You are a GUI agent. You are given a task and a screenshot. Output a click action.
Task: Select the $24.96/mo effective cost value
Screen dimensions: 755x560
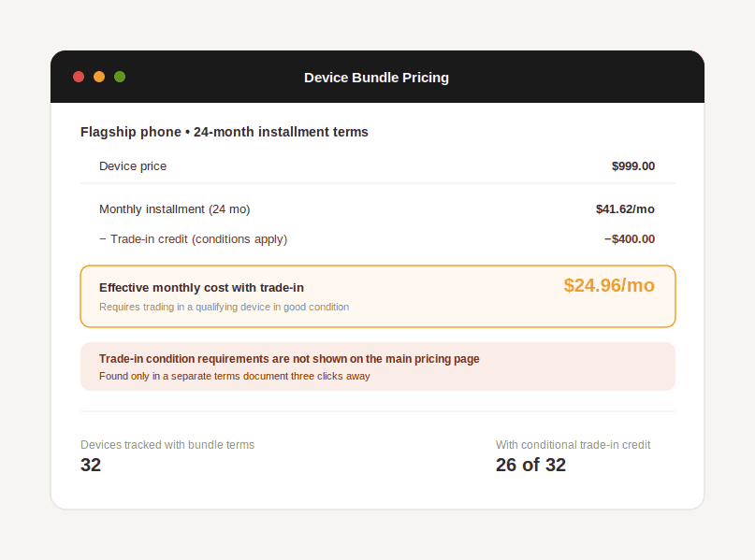609,286
